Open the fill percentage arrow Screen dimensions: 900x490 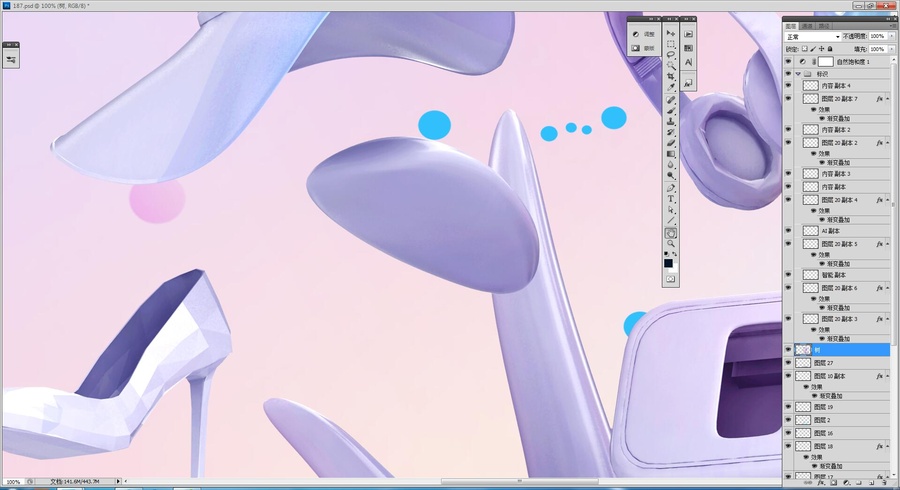(x=891, y=49)
